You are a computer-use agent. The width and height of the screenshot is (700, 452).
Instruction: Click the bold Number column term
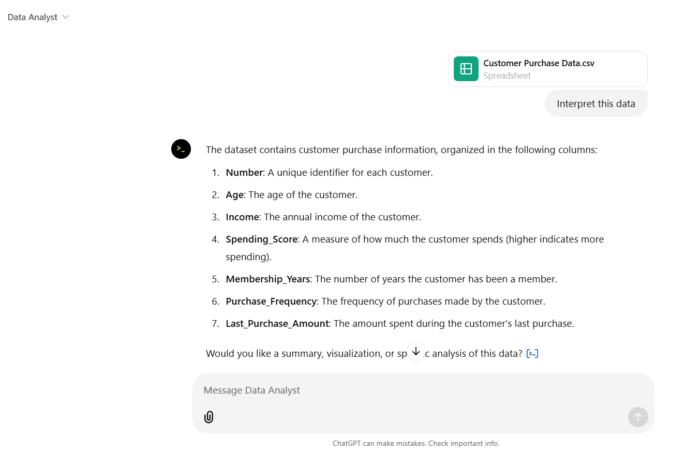point(243,173)
